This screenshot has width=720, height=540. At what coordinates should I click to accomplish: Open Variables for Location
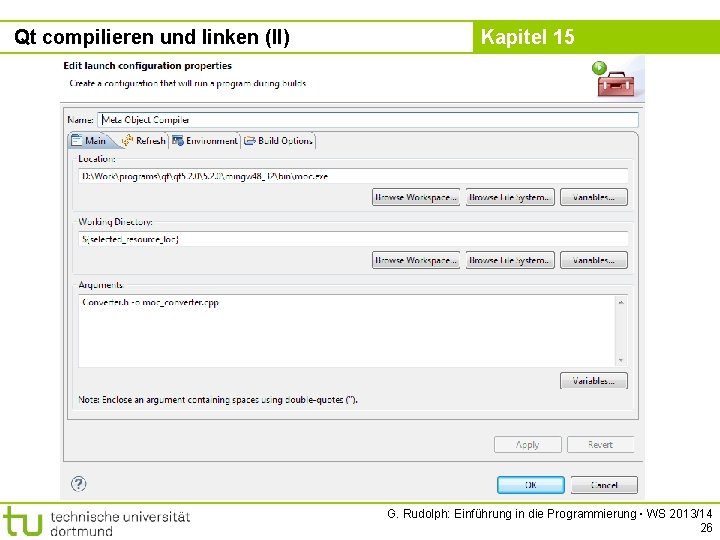pos(594,197)
